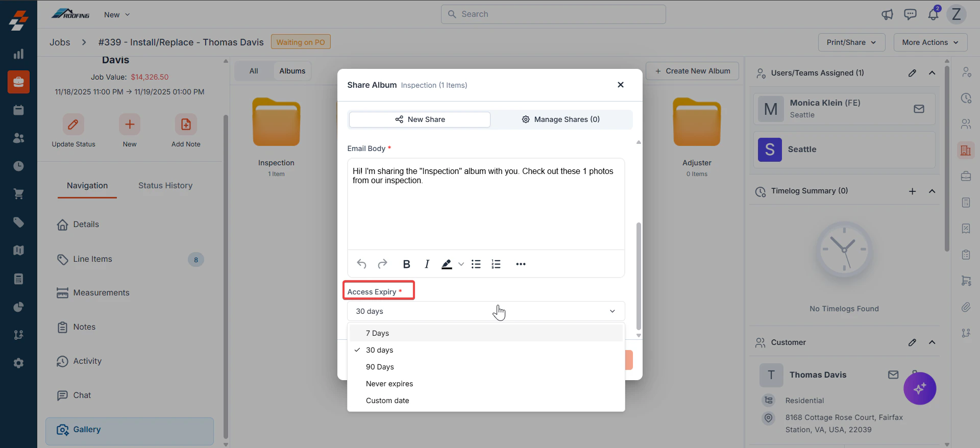The width and height of the screenshot is (980, 448).
Task: Expand the Print/Share dropdown
Action: coord(851,42)
